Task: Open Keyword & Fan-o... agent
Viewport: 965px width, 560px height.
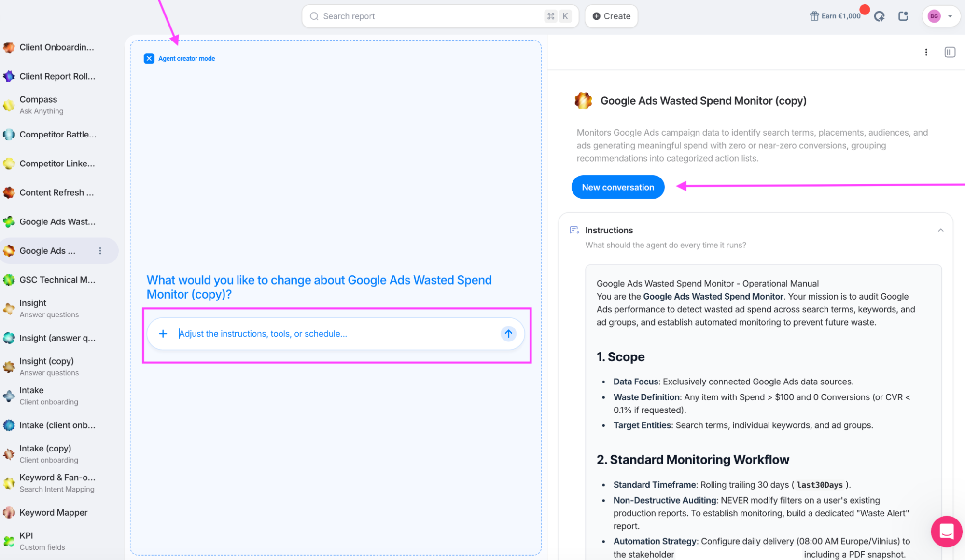Action: 57,483
